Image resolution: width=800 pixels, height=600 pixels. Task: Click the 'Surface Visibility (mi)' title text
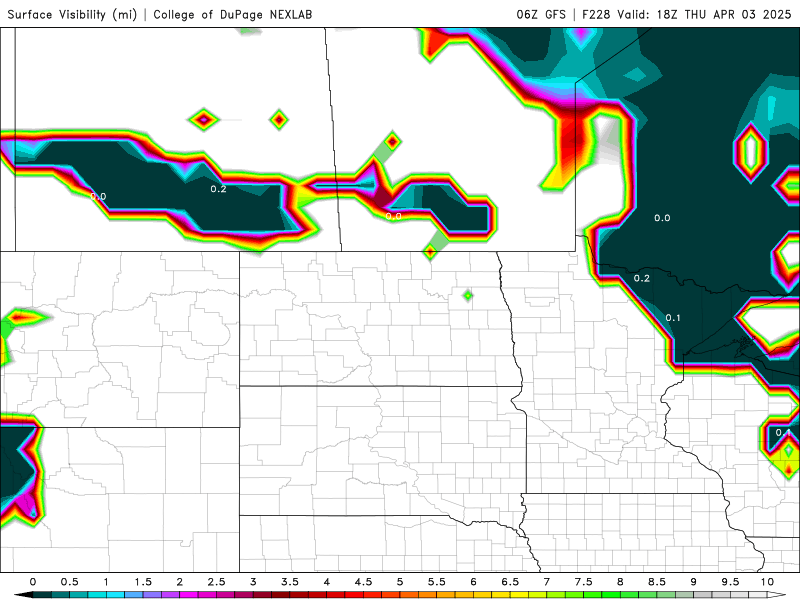(x=72, y=14)
